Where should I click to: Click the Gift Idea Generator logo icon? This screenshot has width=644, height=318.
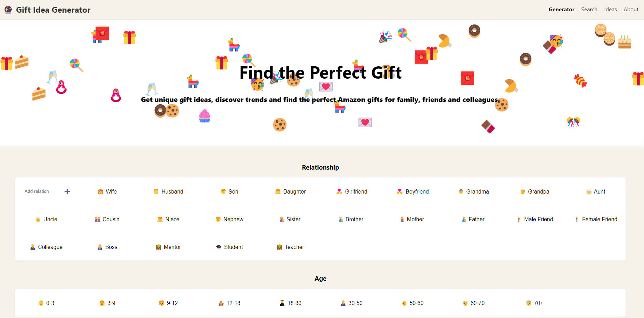point(8,10)
